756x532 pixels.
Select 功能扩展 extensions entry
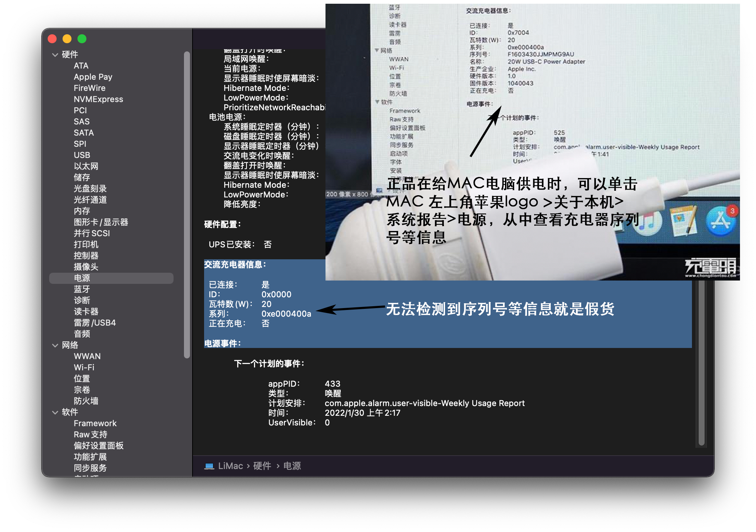click(x=90, y=457)
